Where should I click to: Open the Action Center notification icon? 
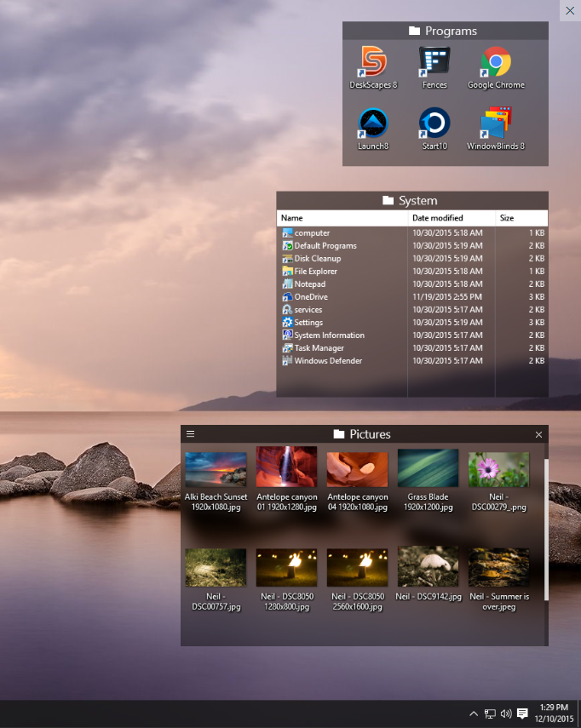(522, 714)
